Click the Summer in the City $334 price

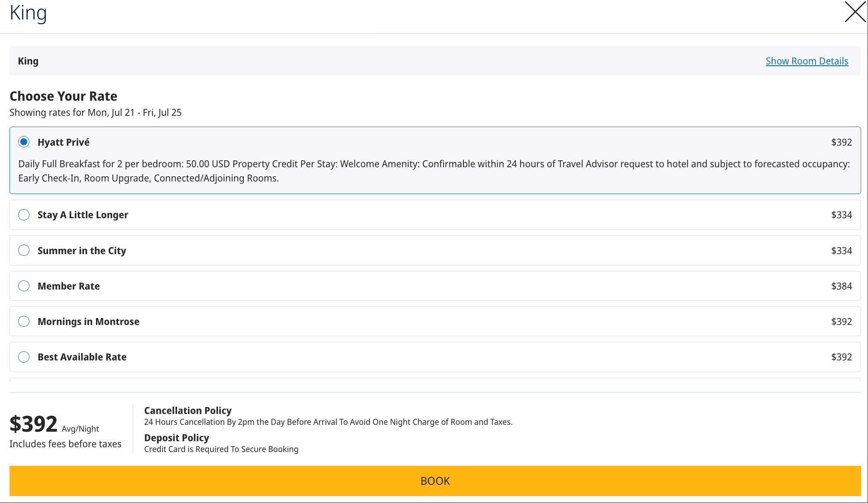tap(841, 251)
